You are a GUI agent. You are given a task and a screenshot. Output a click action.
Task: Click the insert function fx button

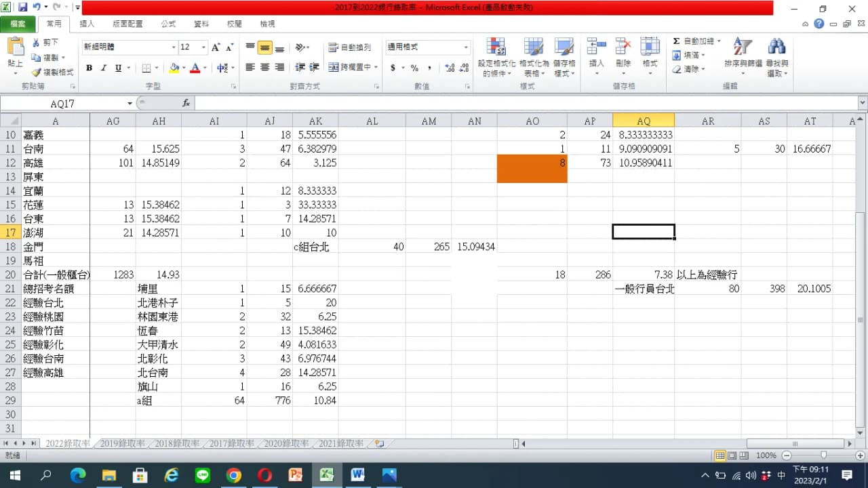186,104
